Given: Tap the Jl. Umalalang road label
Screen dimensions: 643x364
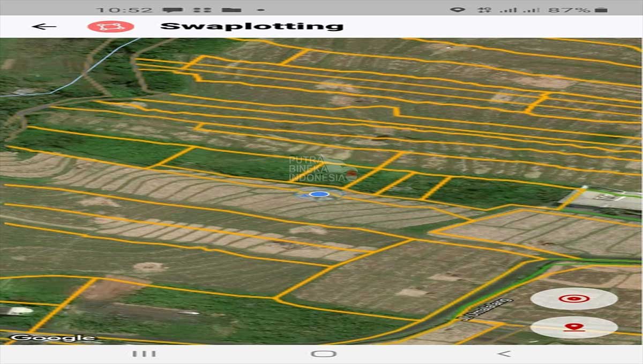Looking at the screenshot, I should coord(485,309).
